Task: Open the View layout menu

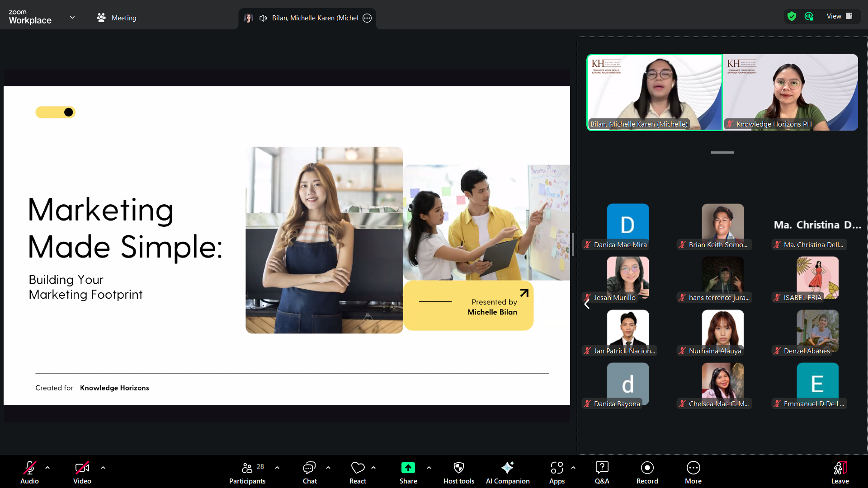Action: coord(839,16)
